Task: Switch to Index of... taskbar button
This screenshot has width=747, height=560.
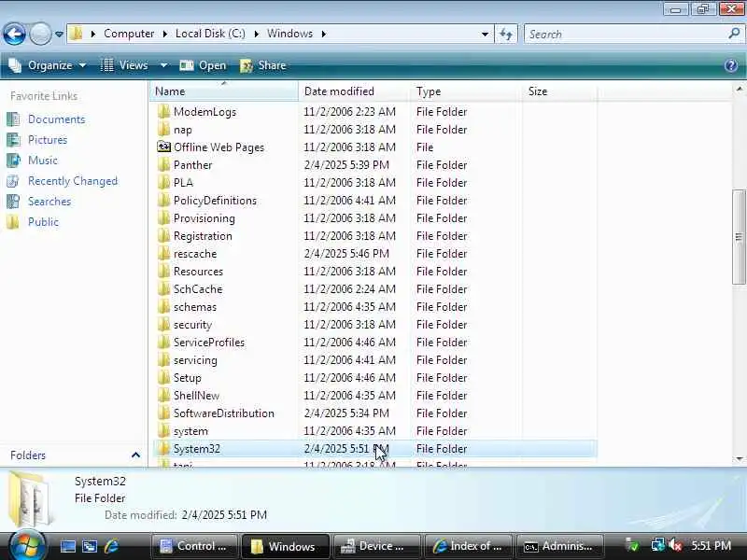Action: pyautogui.click(x=468, y=546)
